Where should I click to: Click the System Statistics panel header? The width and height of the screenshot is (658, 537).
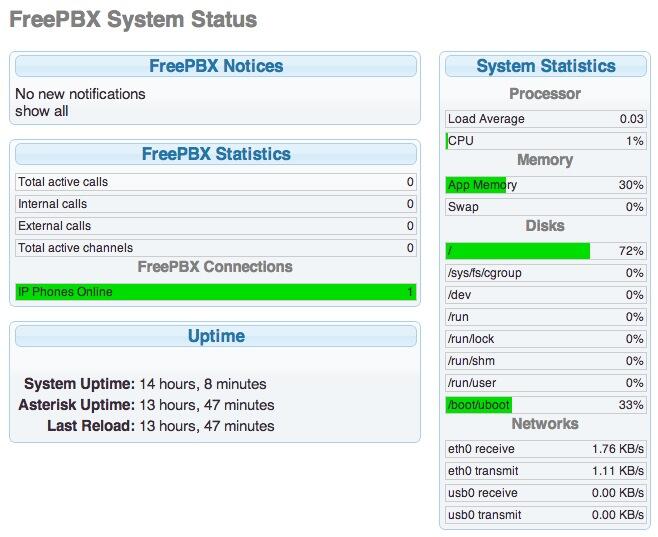[546, 66]
